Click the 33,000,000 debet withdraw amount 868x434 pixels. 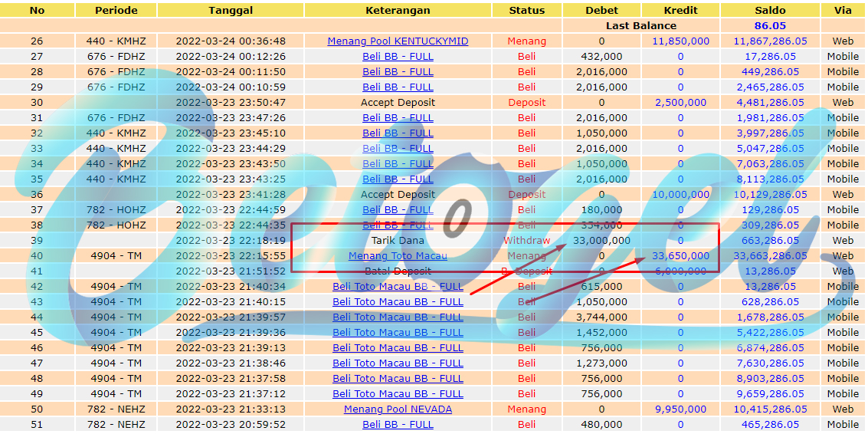[601, 241]
